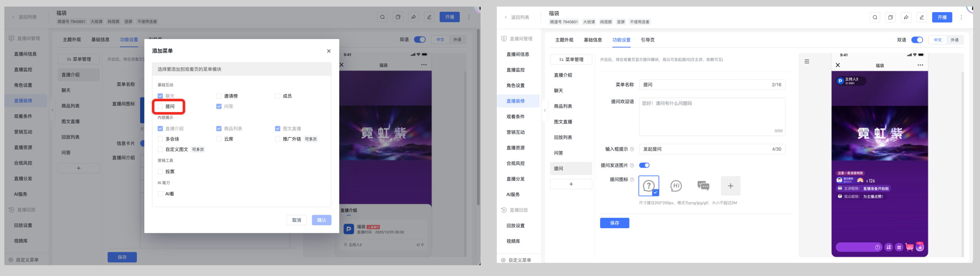
Task: Click the X icon in the right phone preview
Action: tap(837, 65)
